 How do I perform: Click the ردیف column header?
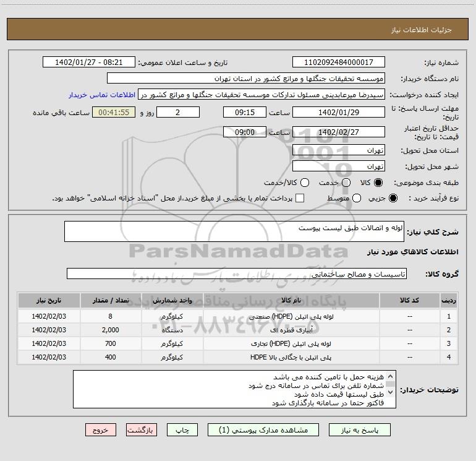click(x=449, y=301)
